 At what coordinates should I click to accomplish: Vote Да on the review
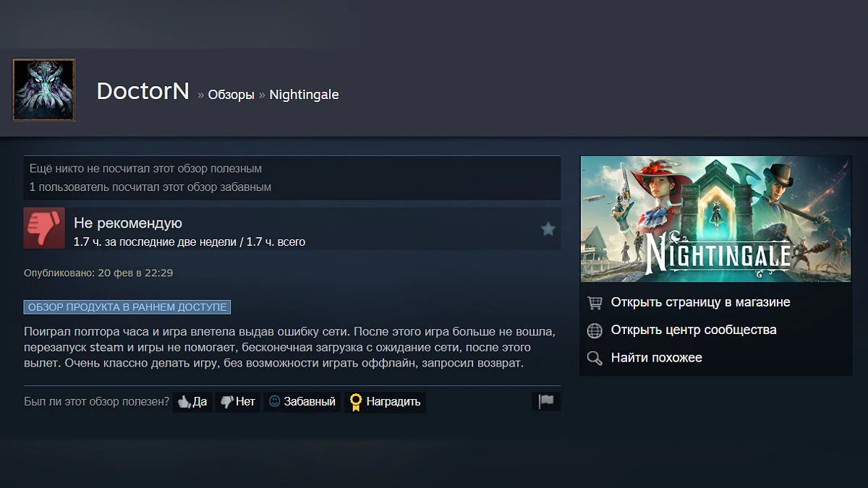(192, 402)
